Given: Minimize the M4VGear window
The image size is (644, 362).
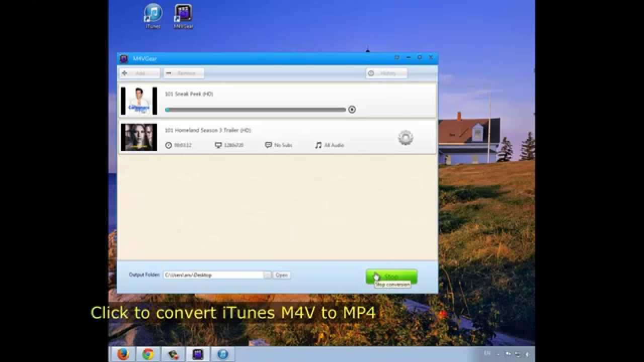Looking at the screenshot, I should click(x=409, y=58).
